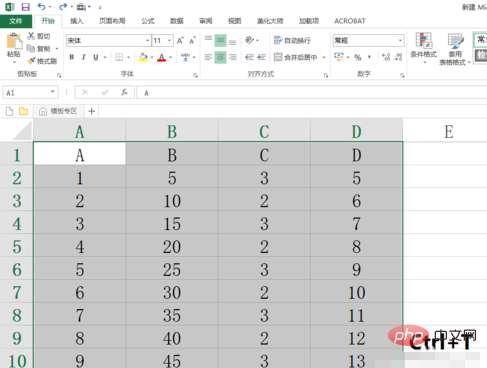Click the formula bar input

coord(312,92)
